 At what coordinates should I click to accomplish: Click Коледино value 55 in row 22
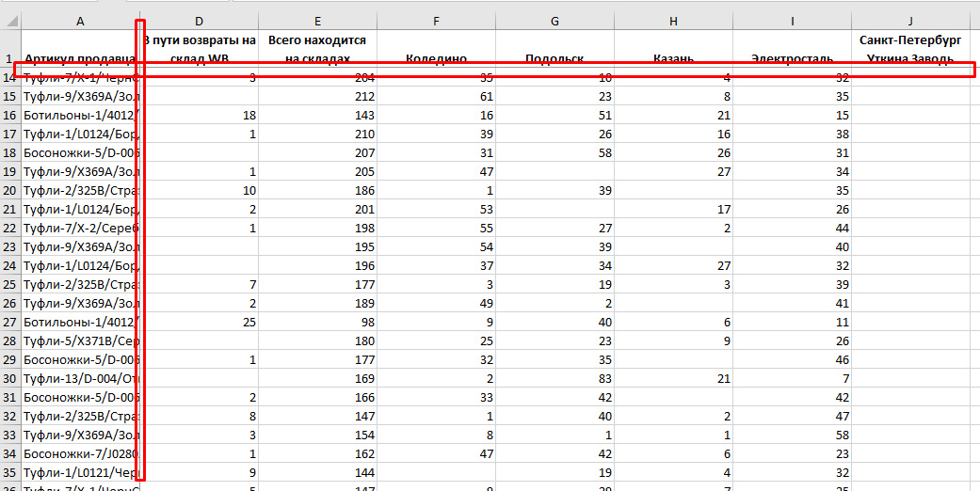point(436,228)
